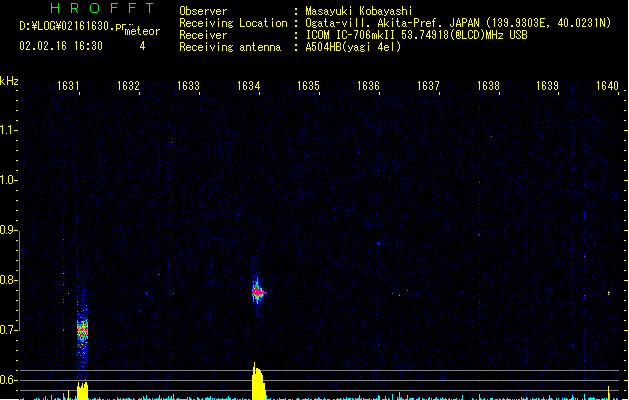
Task: Click the 1636 time axis marker
Action: pyautogui.click(x=368, y=86)
